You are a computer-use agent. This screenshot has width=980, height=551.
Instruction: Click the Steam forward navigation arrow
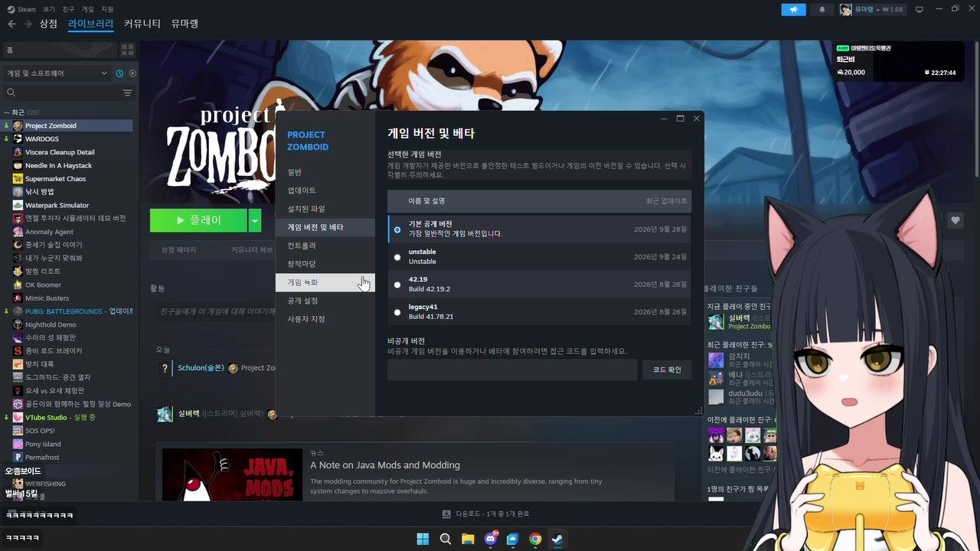click(x=28, y=24)
